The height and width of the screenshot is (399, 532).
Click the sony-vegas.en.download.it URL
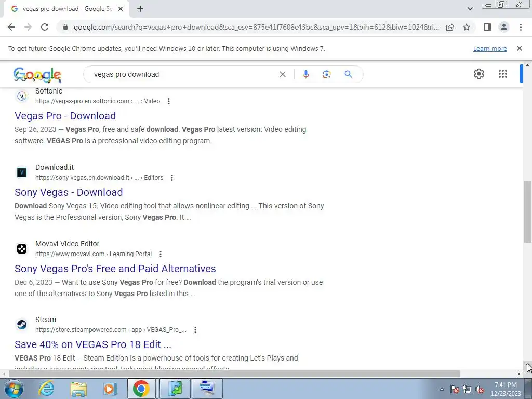pos(99,178)
